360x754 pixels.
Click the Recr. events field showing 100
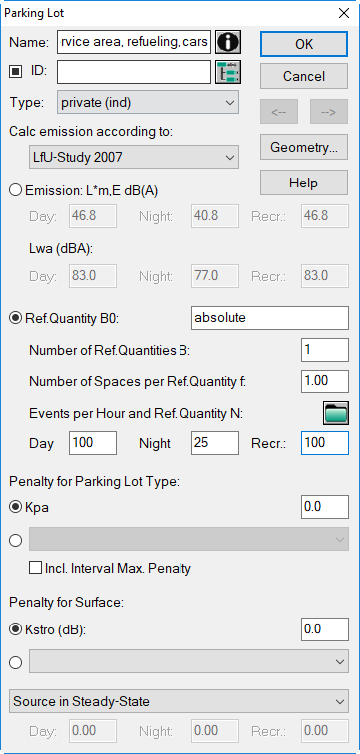[x=325, y=442]
